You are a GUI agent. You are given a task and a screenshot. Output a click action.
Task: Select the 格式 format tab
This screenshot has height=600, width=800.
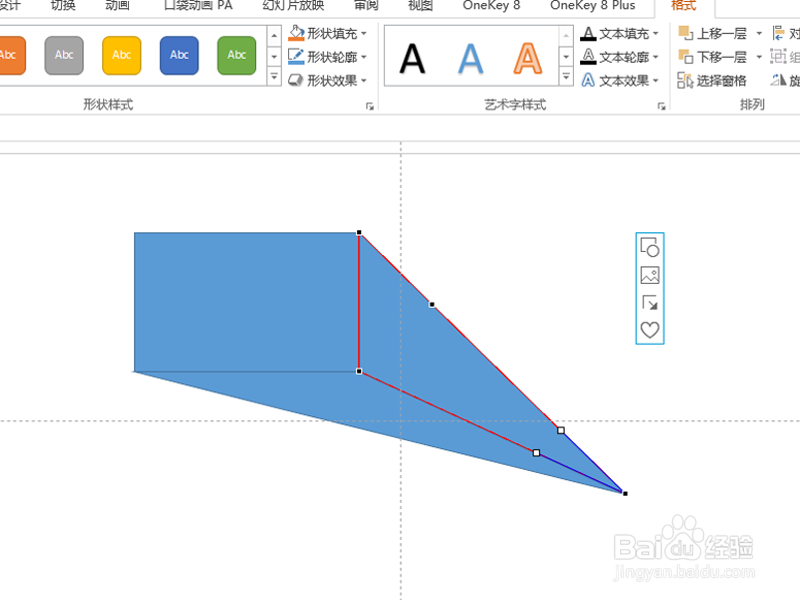[684, 6]
